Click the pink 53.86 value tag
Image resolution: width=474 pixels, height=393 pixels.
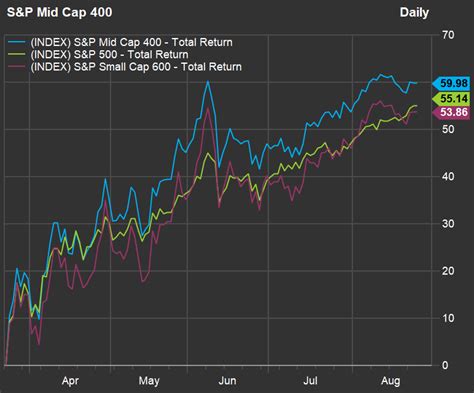pos(451,112)
